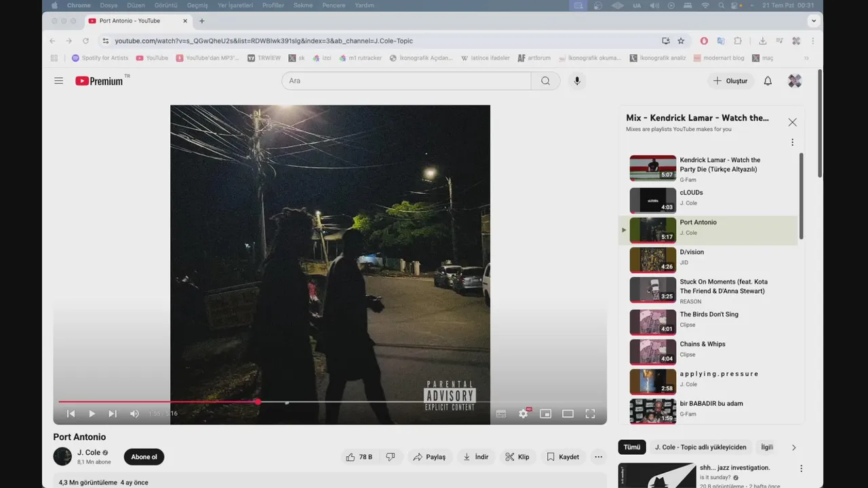Select the Tümü filter chip

[x=632, y=447]
